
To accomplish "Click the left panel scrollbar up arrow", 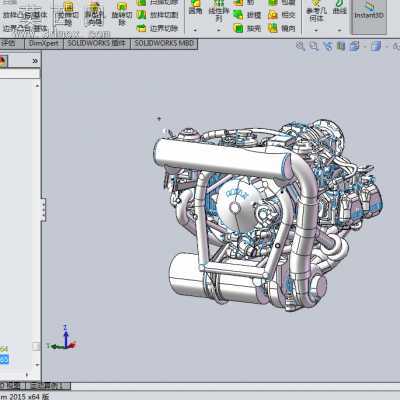I will point(37,86).
